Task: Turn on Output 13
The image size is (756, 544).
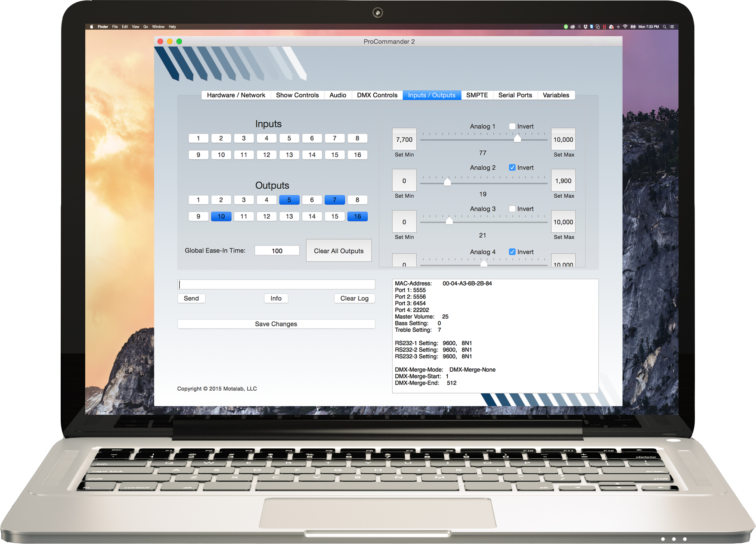Action: coord(289,216)
